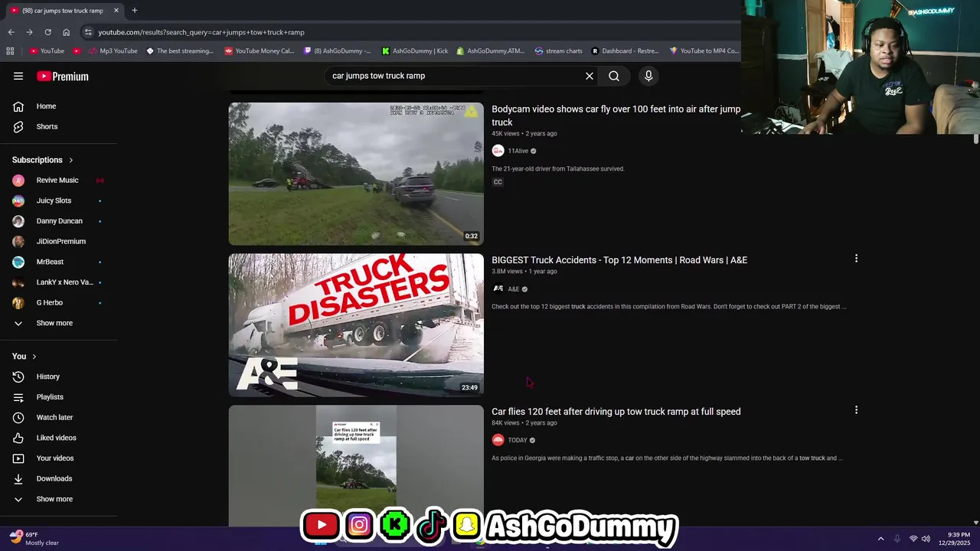Screen dimensions: 980x551
Task: Open 'The best streaming' bookmark
Action: coord(180,51)
